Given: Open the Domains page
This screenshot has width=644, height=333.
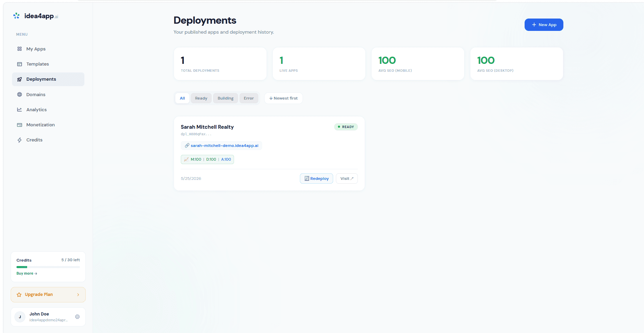Looking at the screenshot, I should (x=48, y=94).
